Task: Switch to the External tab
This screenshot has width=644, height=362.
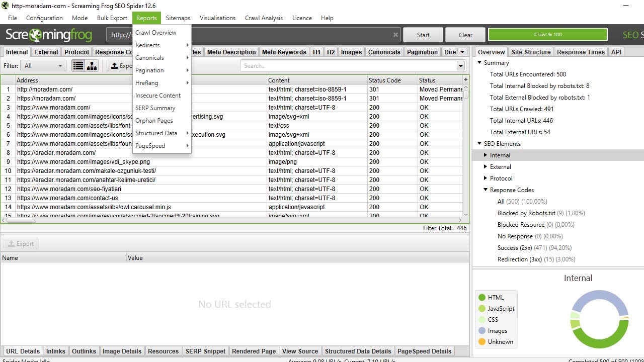Action: pyautogui.click(x=46, y=52)
